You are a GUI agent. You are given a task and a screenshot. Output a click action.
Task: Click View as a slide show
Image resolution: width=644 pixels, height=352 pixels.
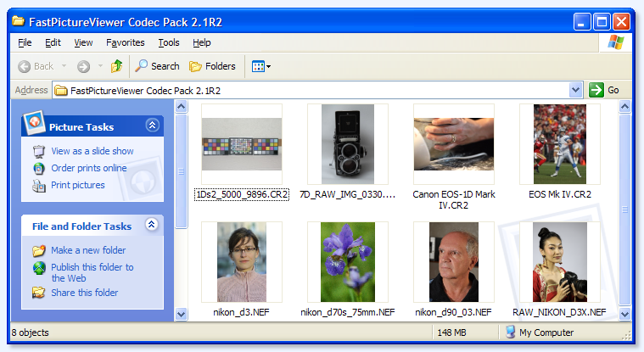[x=92, y=151]
